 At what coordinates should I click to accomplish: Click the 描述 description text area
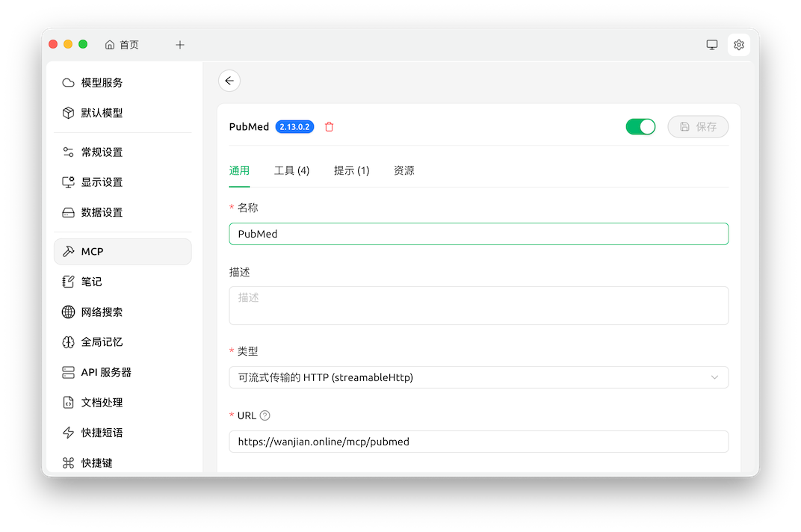point(478,306)
